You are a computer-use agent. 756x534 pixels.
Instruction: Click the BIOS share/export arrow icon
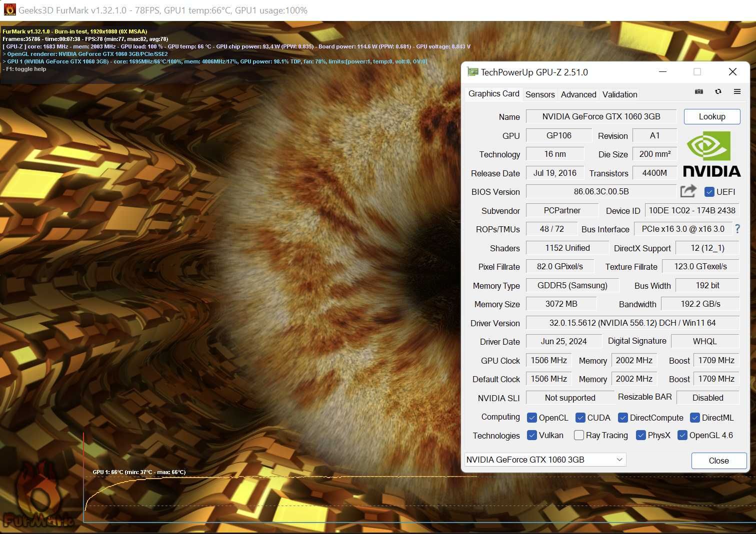688,191
